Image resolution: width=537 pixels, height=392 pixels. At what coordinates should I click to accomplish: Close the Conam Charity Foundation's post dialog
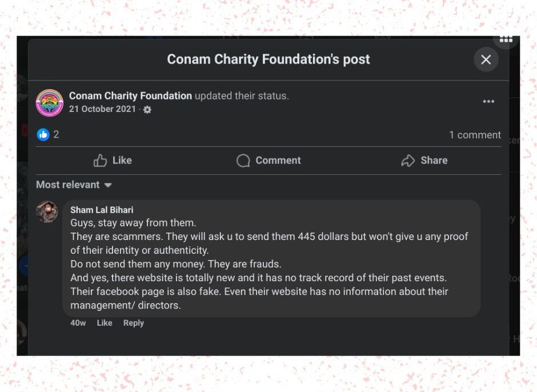pos(486,59)
